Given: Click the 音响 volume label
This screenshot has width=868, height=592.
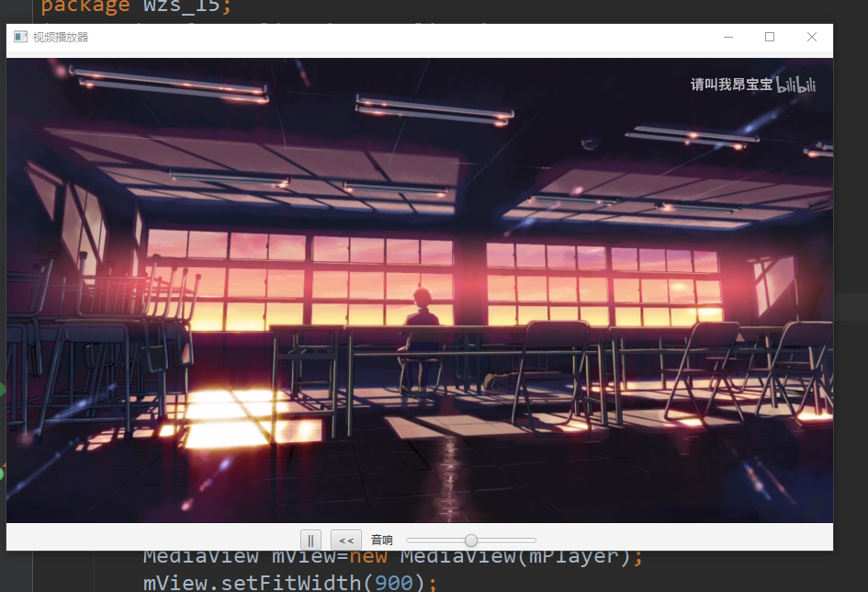Looking at the screenshot, I should point(381,540).
